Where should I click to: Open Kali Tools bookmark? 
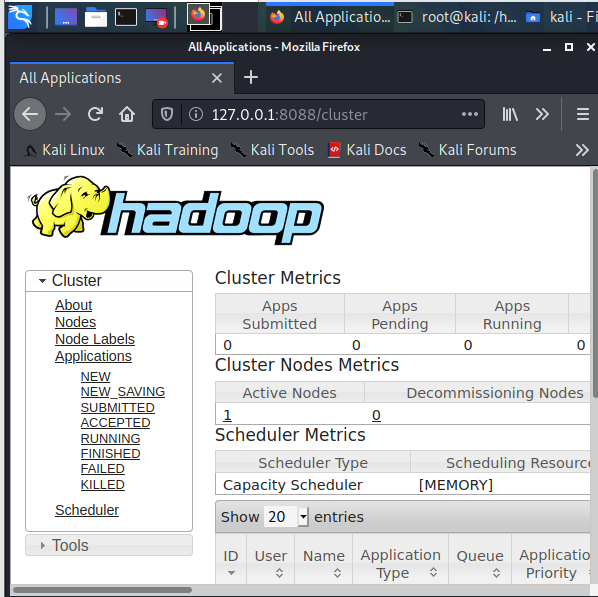[273, 150]
